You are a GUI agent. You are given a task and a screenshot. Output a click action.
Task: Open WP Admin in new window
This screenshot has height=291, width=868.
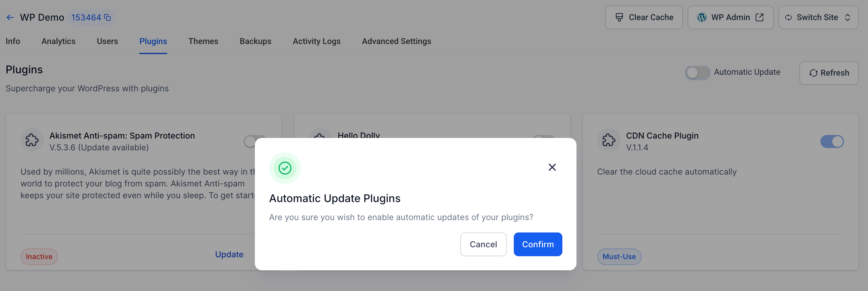[x=730, y=17]
